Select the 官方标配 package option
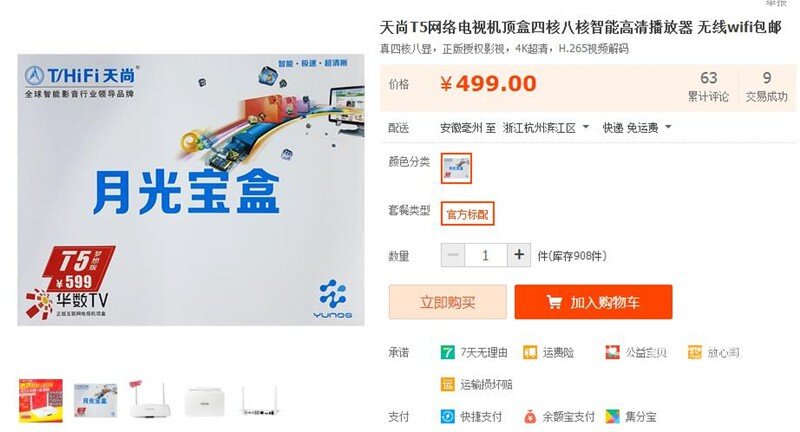The image size is (800, 432). click(x=467, y=214)
